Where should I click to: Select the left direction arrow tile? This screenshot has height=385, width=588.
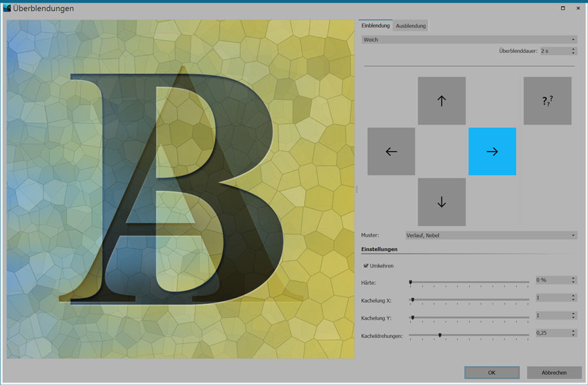391,151
